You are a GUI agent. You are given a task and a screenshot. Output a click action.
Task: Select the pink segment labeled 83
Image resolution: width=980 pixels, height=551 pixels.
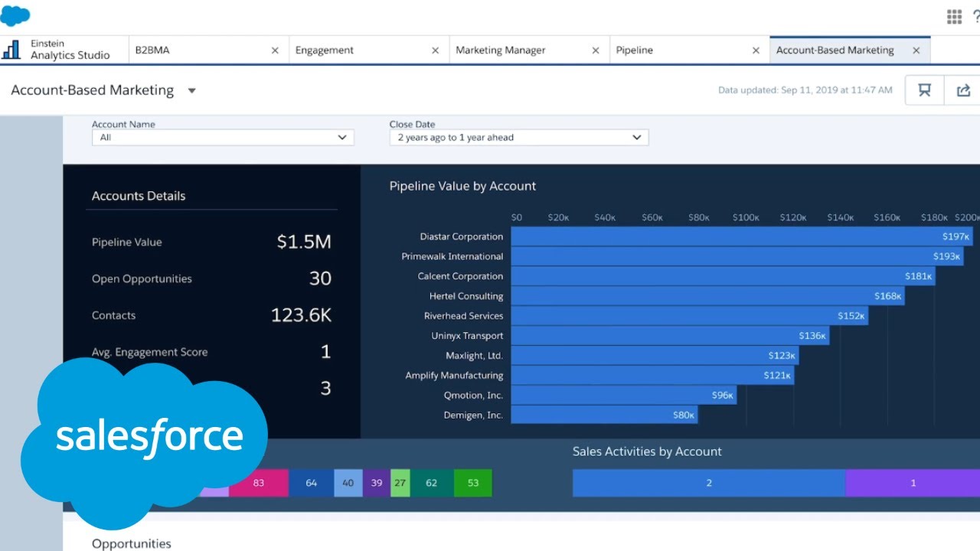pos(259,483)
